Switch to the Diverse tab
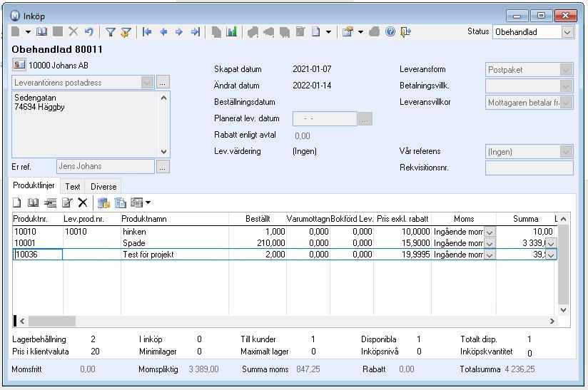 point(103,187)
